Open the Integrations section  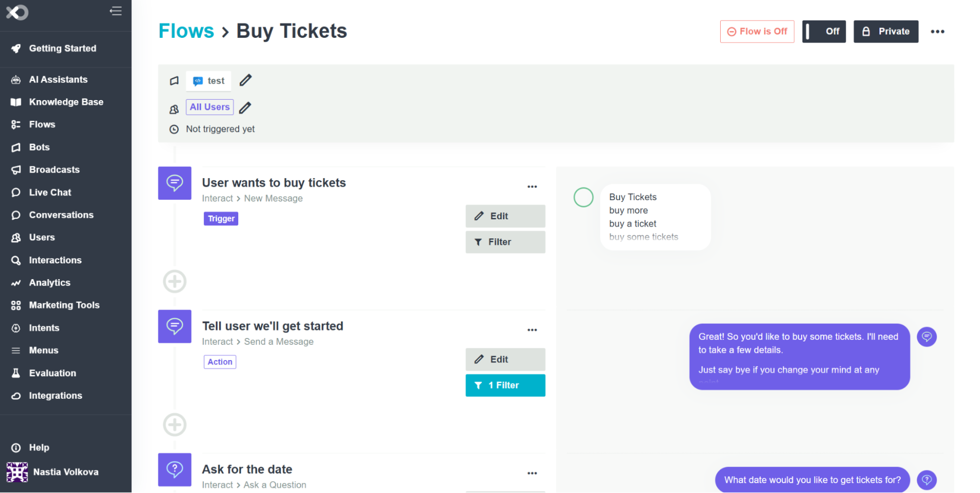[x=55, y=395]
